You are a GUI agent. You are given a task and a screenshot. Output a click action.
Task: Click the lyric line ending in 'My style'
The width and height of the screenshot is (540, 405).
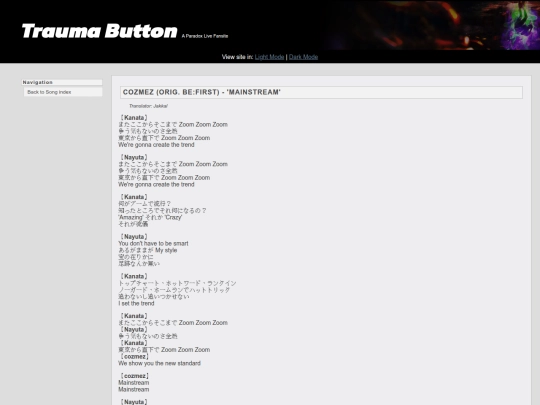click(x=147, y=250)
